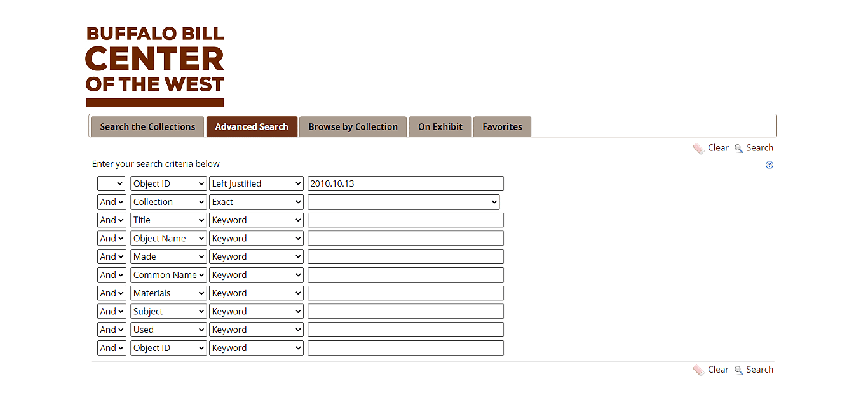Click the bottom magnifier Search icon
This screenshot has width=868, height=393.
(x=738, y=370)
